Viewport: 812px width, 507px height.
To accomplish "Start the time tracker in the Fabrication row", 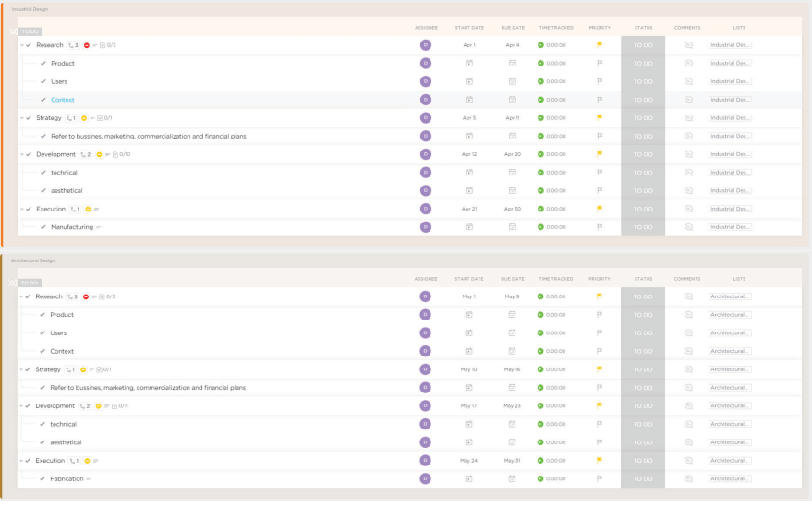I will [540, 479].
